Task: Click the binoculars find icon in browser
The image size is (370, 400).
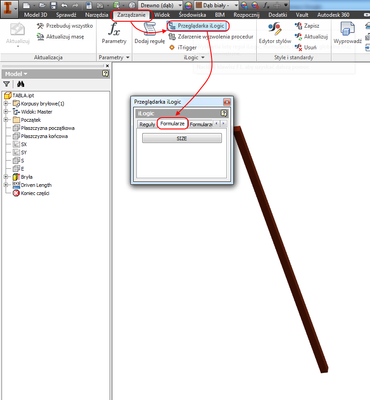Action: (x=20, y=84)
